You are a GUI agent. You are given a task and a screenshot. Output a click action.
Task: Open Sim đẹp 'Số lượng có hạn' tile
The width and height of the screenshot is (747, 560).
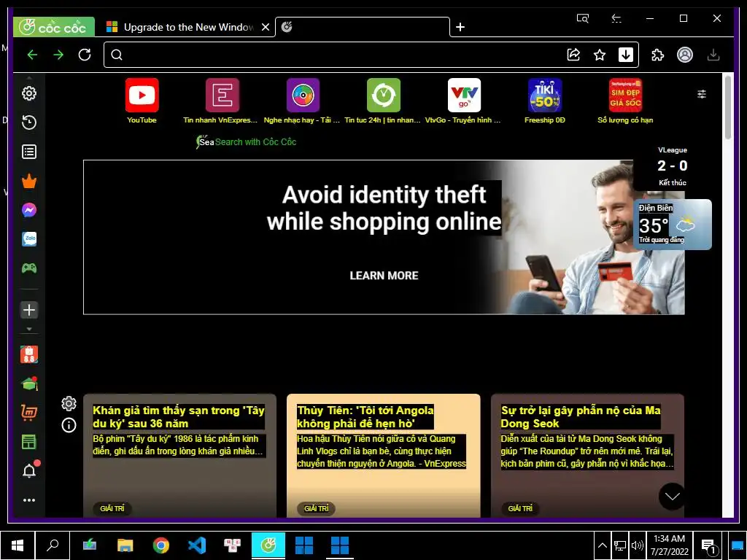pyautogui.click(x=625, y=101)
